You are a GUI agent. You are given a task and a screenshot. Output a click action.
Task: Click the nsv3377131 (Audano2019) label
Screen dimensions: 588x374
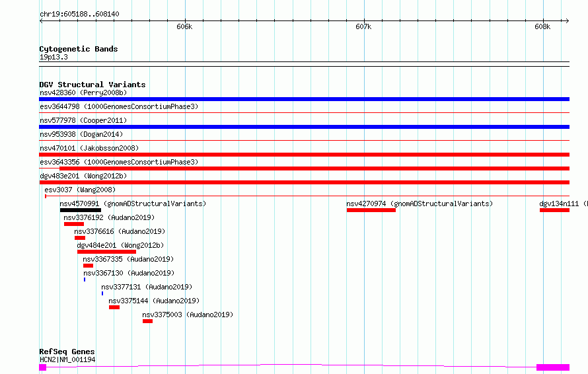tap(147, 287)
